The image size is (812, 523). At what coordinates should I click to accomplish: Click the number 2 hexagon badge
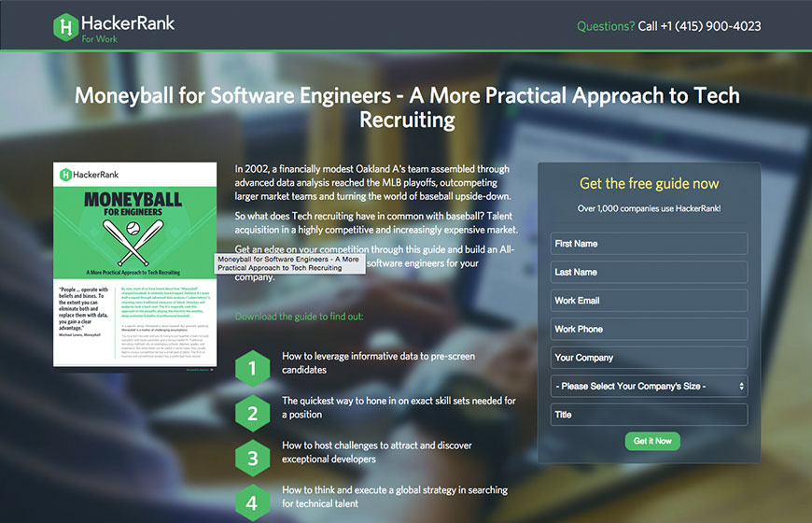coord(252,413)
